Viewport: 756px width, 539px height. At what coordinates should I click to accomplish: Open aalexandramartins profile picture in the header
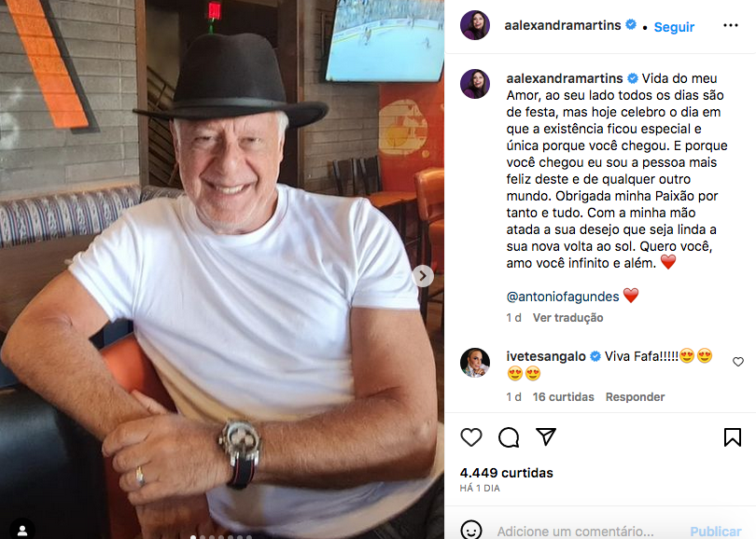point(475,25)
